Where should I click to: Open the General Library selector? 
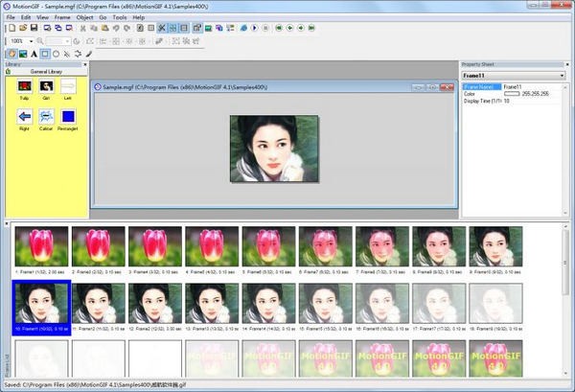(46, 72)
